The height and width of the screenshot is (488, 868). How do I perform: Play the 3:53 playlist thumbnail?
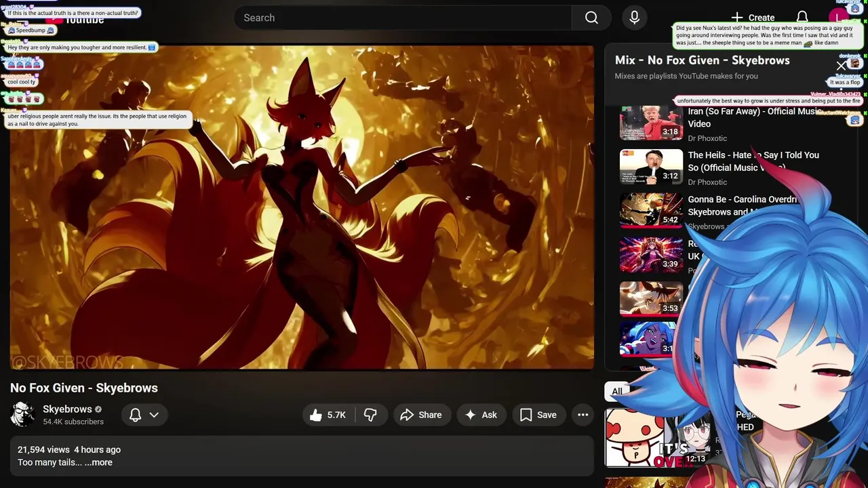651,299
